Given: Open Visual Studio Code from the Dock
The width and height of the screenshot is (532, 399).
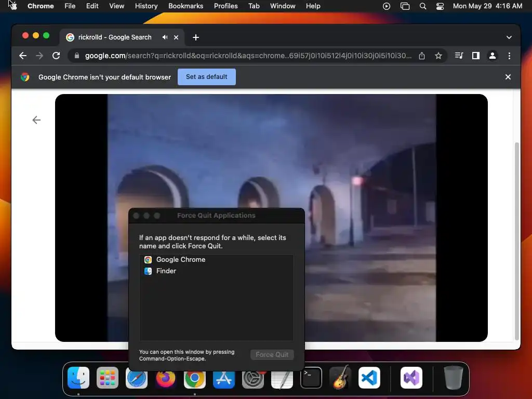Looking at the screenshot, I should point(369,378).
